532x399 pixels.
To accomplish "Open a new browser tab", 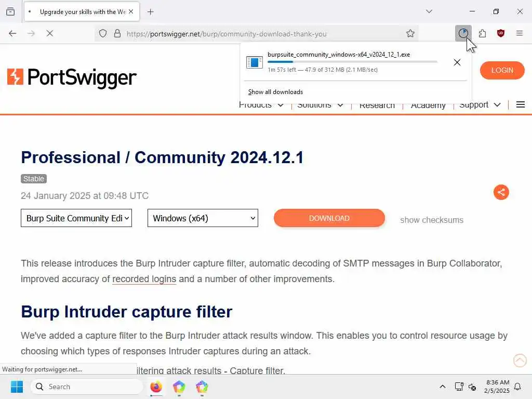I will pyautogui.click(x=151, y=12).
